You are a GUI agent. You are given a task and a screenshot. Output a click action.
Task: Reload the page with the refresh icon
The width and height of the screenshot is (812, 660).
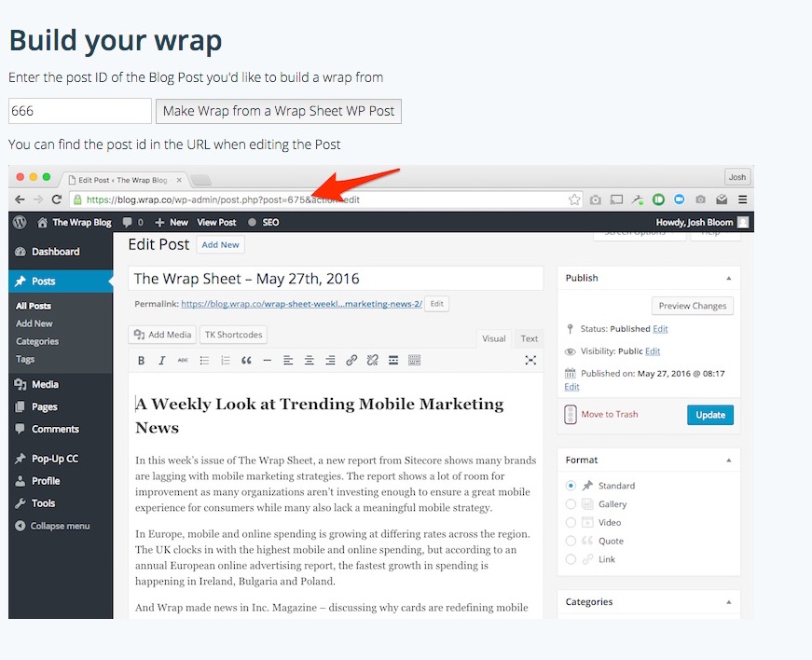[x=57, y=199]
